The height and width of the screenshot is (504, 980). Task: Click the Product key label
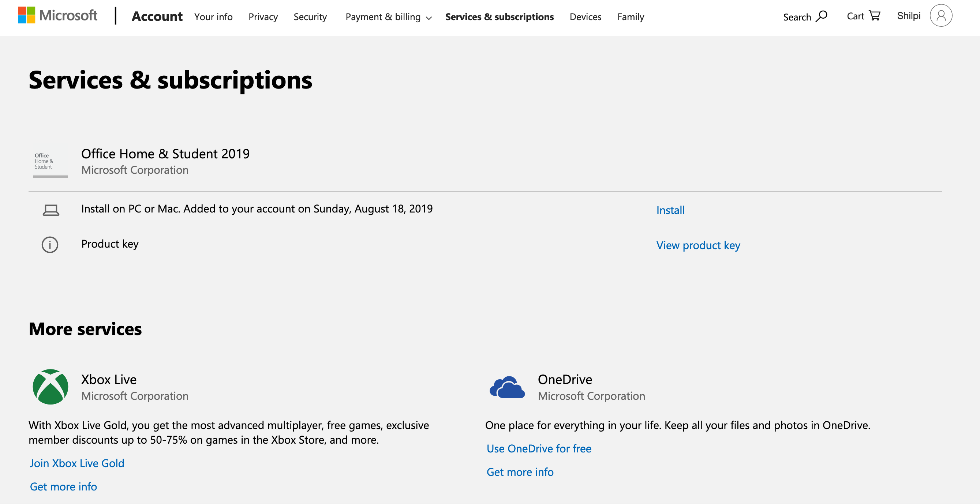[x=110, y=244]
